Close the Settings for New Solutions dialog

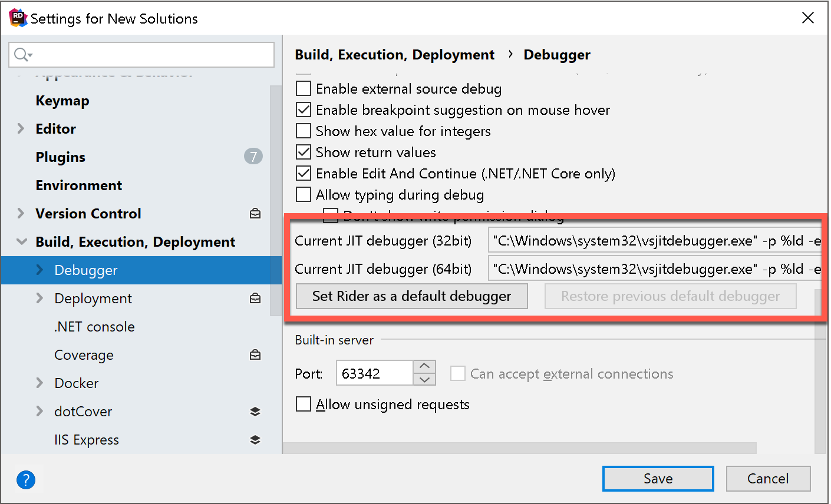point(808,18)
